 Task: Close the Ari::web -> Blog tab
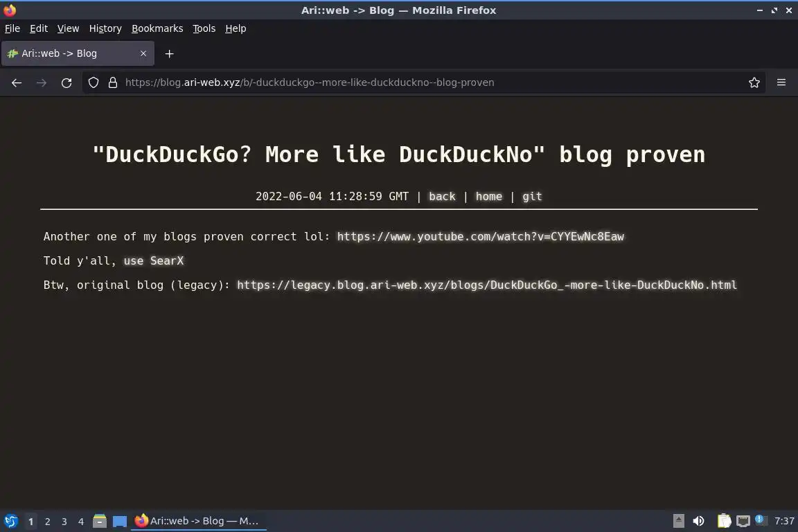coord(143,53)
